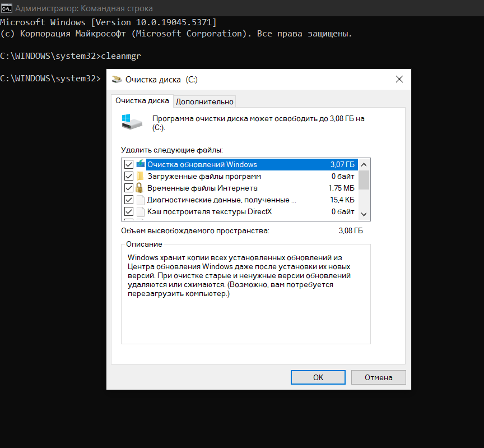The height and width of the screenshot is (448, 484).
Task: Click the file icon for Кэш построителя текстуры DirectX
Action: point(141,211)
